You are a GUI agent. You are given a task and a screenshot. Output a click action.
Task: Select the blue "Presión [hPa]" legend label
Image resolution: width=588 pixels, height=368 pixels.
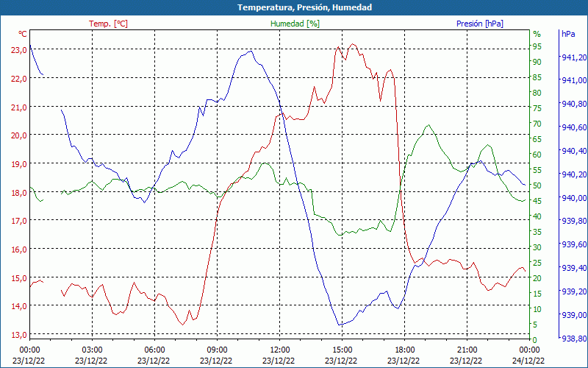[480, 24]
